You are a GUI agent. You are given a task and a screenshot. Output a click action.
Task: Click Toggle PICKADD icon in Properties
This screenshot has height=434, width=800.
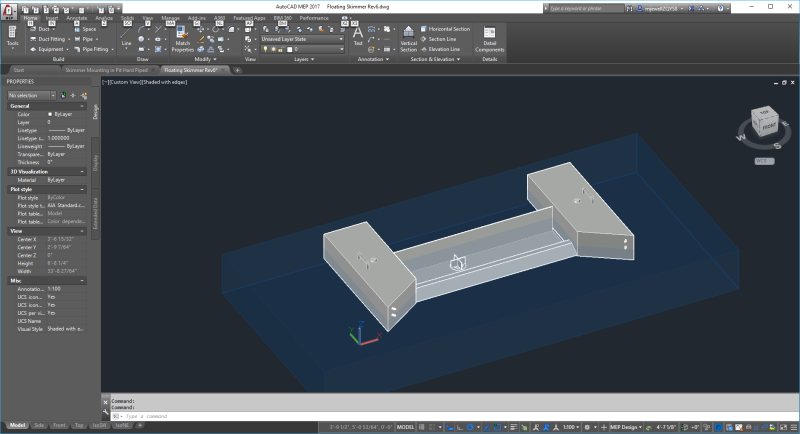63,95
